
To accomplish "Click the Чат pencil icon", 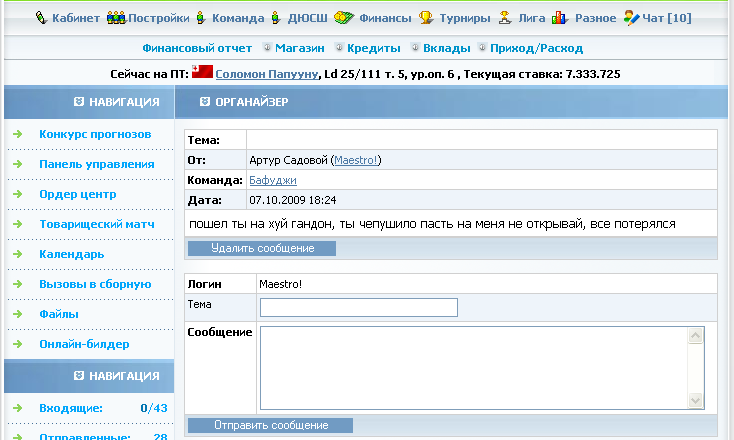I will click(631, 18).
